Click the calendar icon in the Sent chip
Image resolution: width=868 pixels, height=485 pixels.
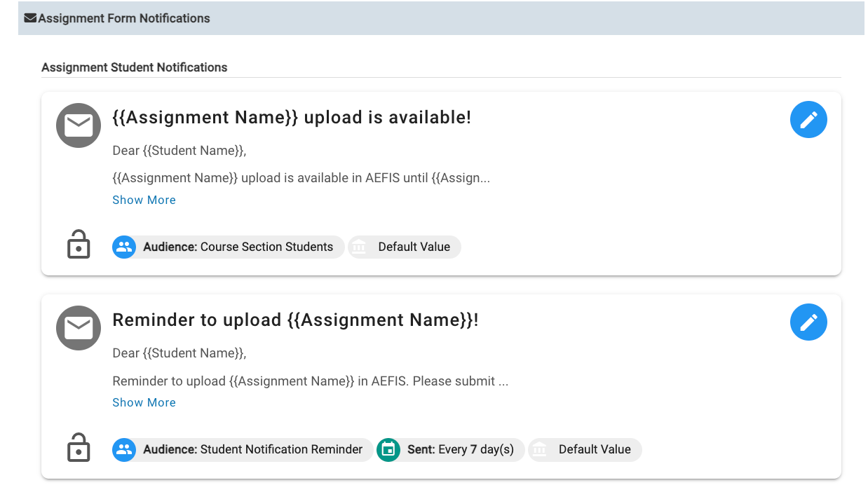click(x=388, y=449)
